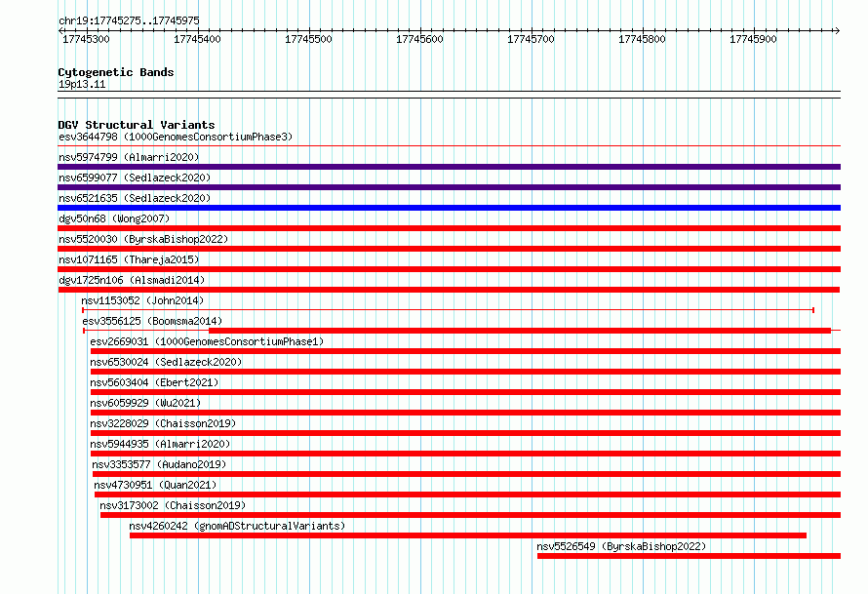The height and width of the screenshot is (594, 868).
Task: Click the DGV Structural Variants track title
Action: pyautogui.click(x=137, y=125)
